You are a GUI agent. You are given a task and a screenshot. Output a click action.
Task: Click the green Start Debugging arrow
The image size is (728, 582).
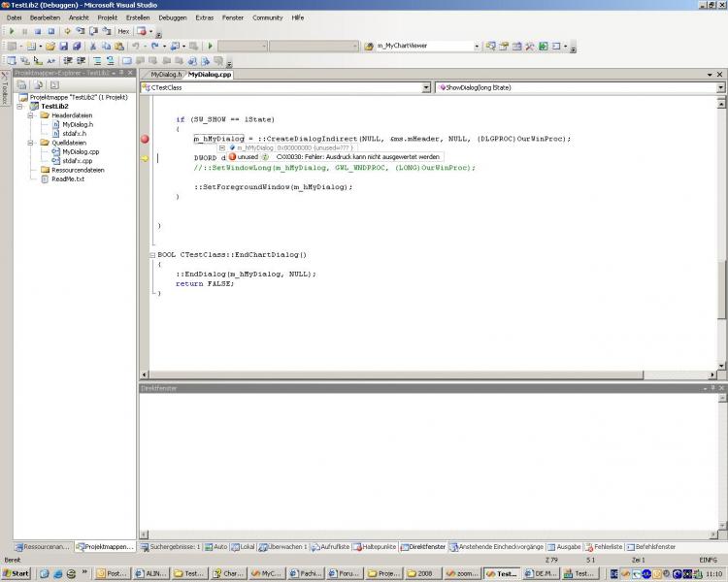click(x=210, y=46)
